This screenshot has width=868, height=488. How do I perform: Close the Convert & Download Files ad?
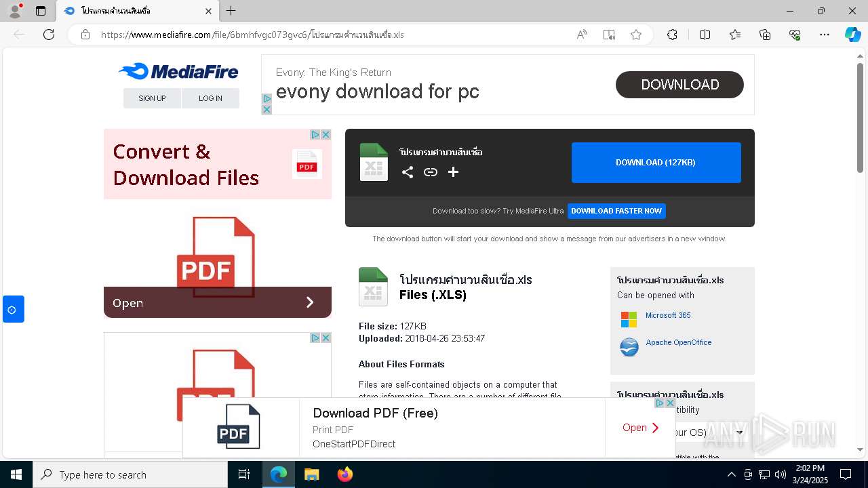[x=325, y=134]
